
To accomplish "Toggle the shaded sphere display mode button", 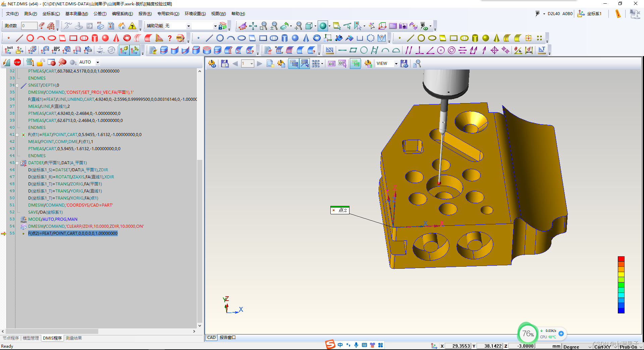I will [x=323, y=26].
